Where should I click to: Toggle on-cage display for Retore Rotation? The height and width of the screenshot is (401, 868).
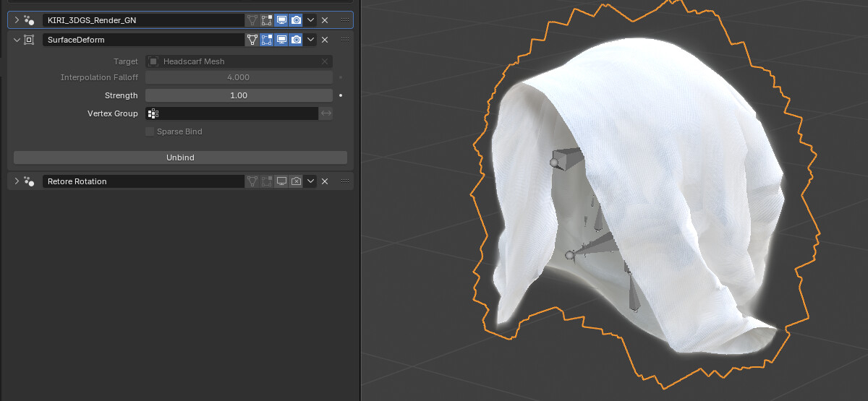(252, 181)
